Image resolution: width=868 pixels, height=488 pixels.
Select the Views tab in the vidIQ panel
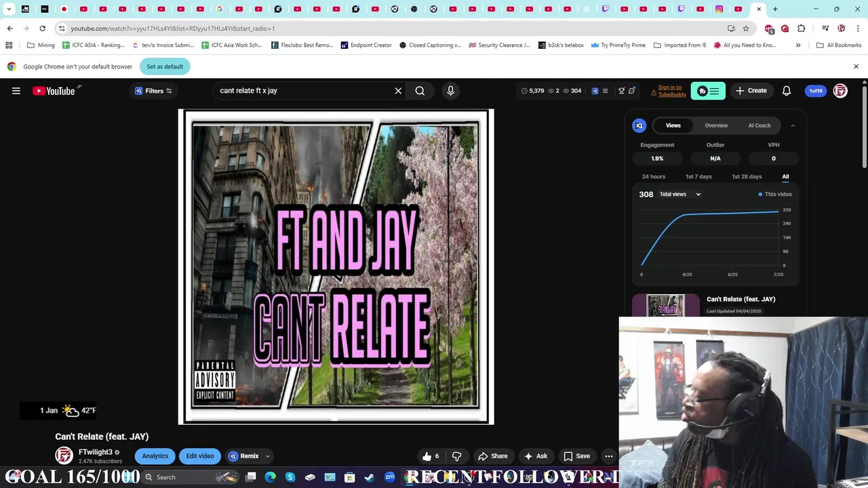(673, 125)
